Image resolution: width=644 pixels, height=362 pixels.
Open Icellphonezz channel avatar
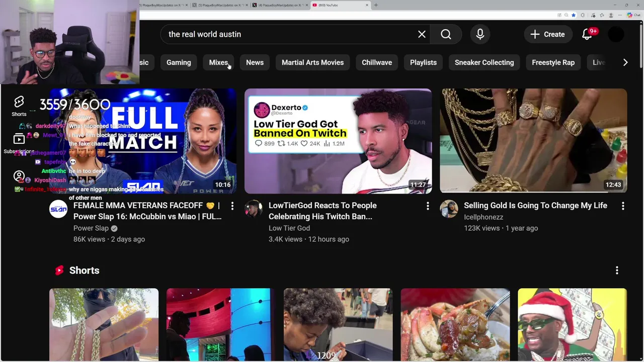(x=448, y=209)
